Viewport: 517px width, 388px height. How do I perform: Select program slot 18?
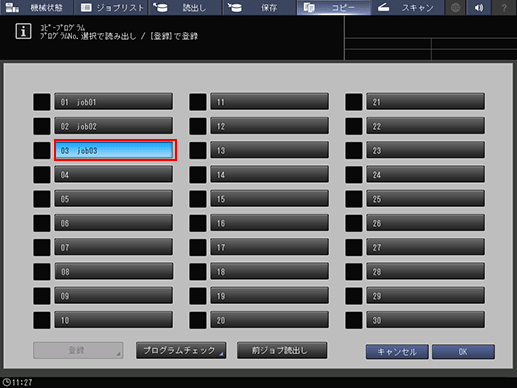pyautogui.click(x=270, y=272)
